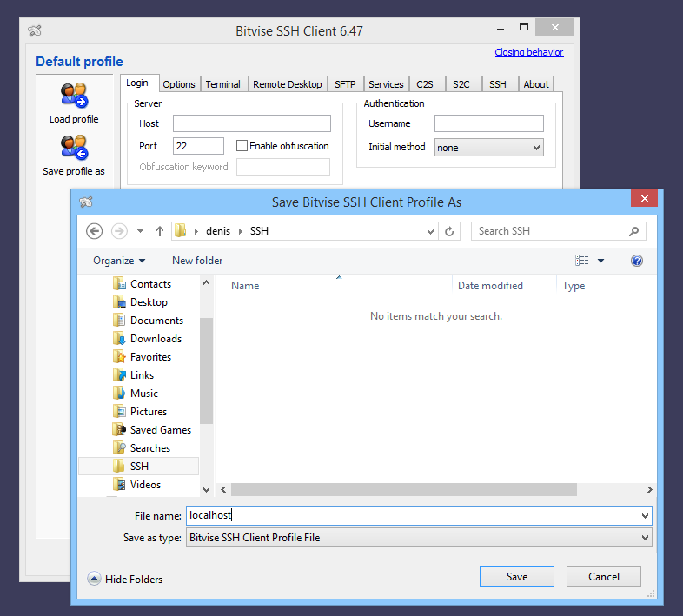Click the Searches folder icon

click(119, 447)
